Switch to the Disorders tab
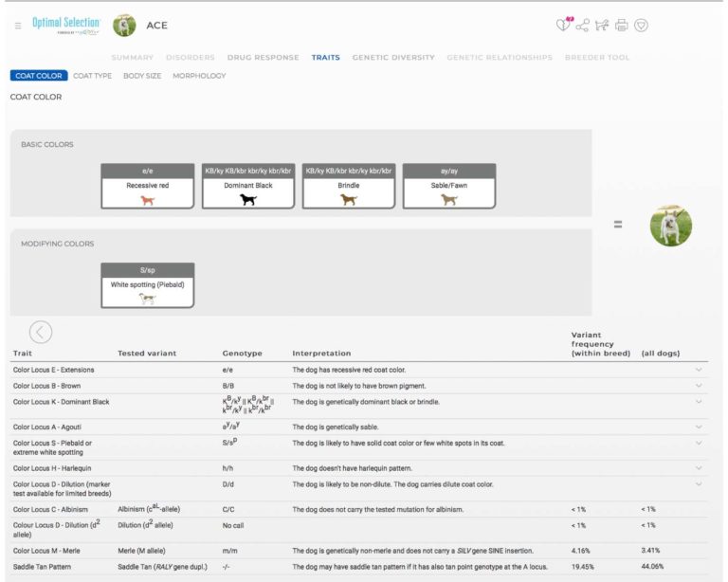The image size is (728, 582). 191,58
